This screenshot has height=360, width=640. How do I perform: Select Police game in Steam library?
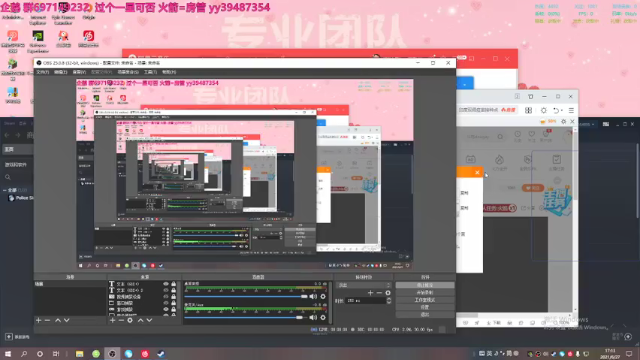20,198
